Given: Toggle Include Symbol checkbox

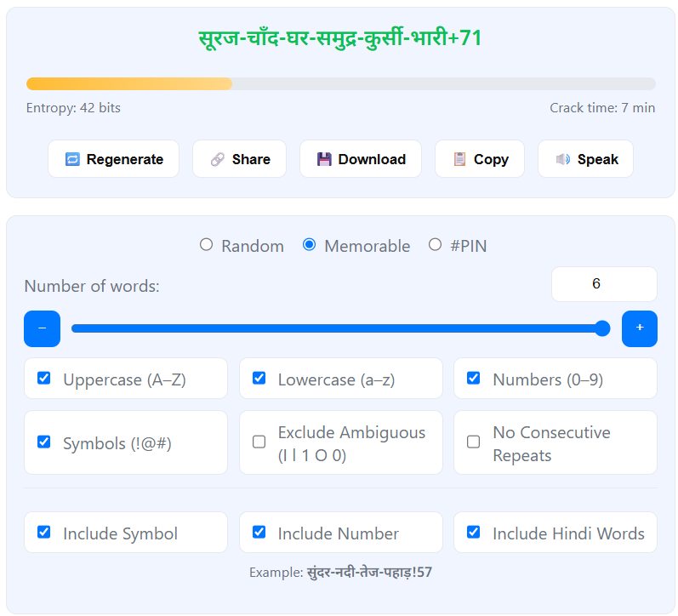Looking at the screenshot, I should pyautogui.click(x=43, y=532).
